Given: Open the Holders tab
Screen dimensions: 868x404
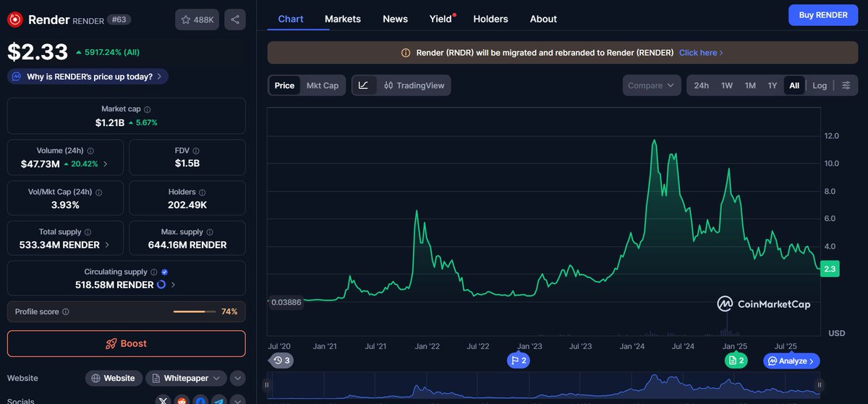Looking at the screenshot, I should 490,19.
